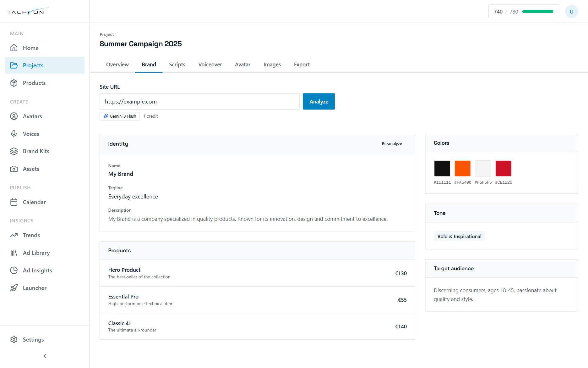Click the Re-analyze link
Screen dimensions: 588x368
coord(392,144)
